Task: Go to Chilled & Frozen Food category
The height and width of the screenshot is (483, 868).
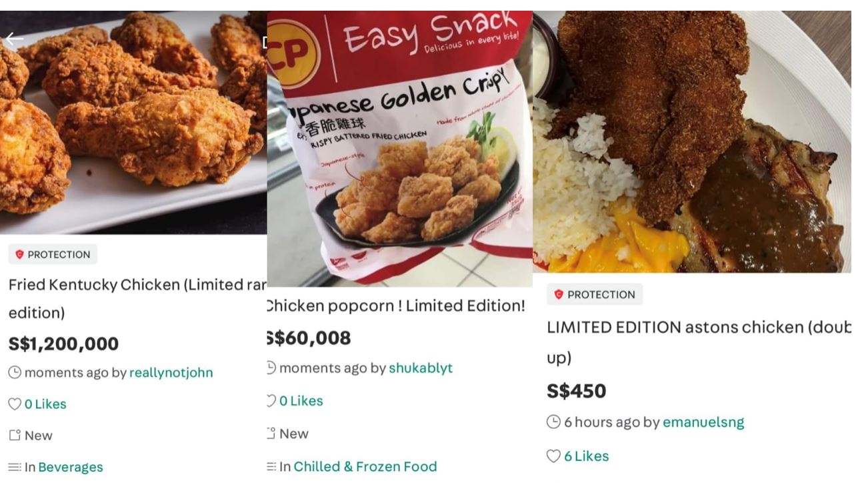Action: 365,466
